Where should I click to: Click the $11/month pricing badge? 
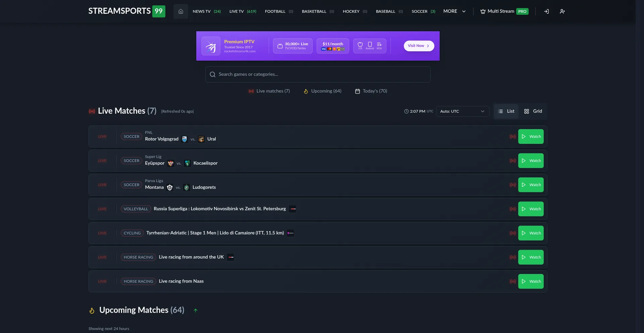click(333, 46)
